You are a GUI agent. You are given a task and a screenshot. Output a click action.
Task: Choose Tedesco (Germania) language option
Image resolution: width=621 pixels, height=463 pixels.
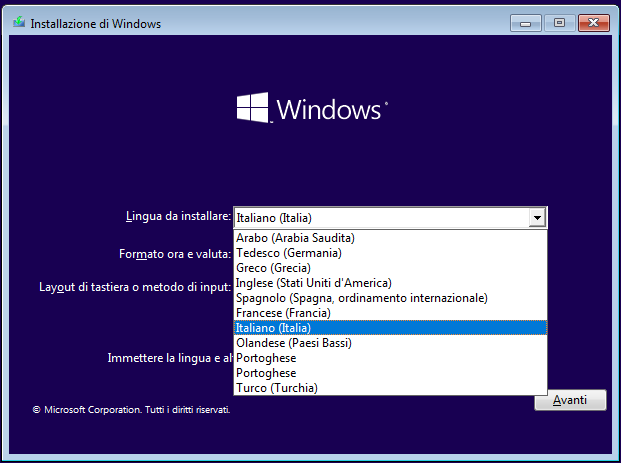point(390,253)
